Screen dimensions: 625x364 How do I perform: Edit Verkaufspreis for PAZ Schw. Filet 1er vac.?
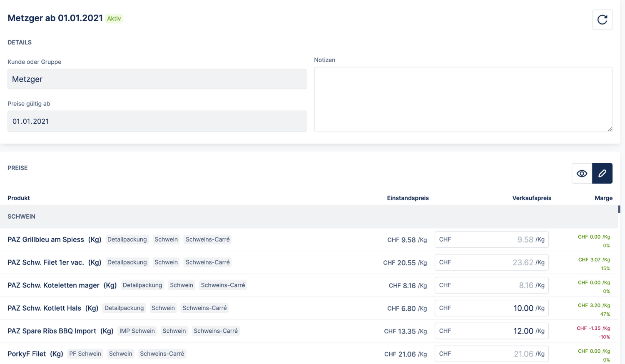[491, 262]
